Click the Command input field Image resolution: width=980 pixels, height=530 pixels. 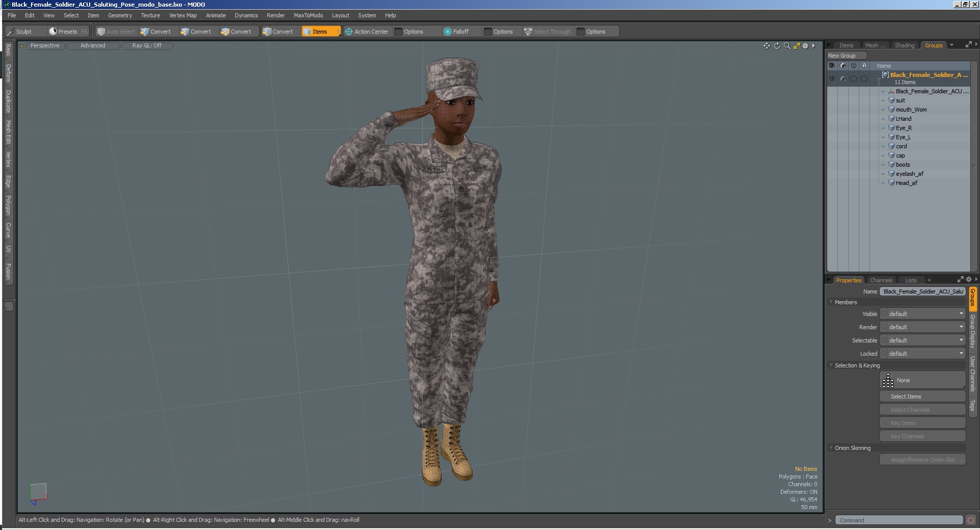(899, 520)
